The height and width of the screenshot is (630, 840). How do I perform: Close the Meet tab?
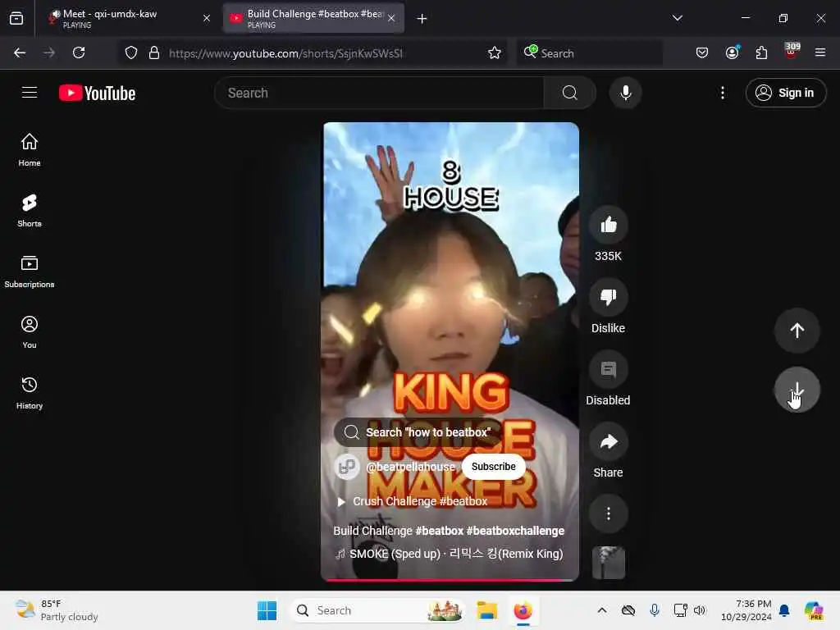coord(207,18)
